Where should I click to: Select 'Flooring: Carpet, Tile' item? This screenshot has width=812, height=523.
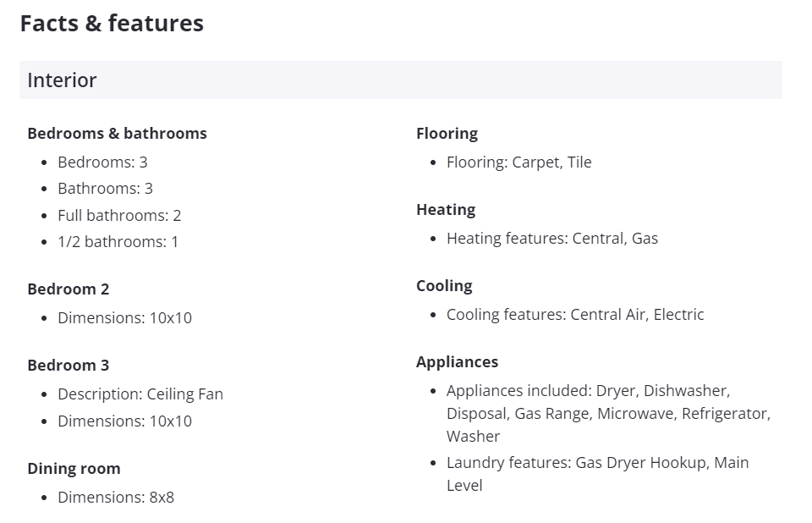pos(518,162)
